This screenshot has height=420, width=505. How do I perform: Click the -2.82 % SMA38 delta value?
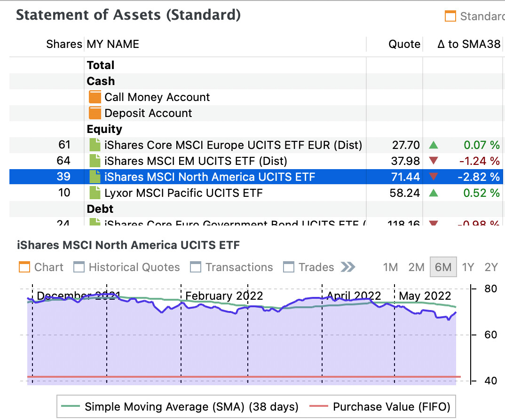(x=479, y=177)
